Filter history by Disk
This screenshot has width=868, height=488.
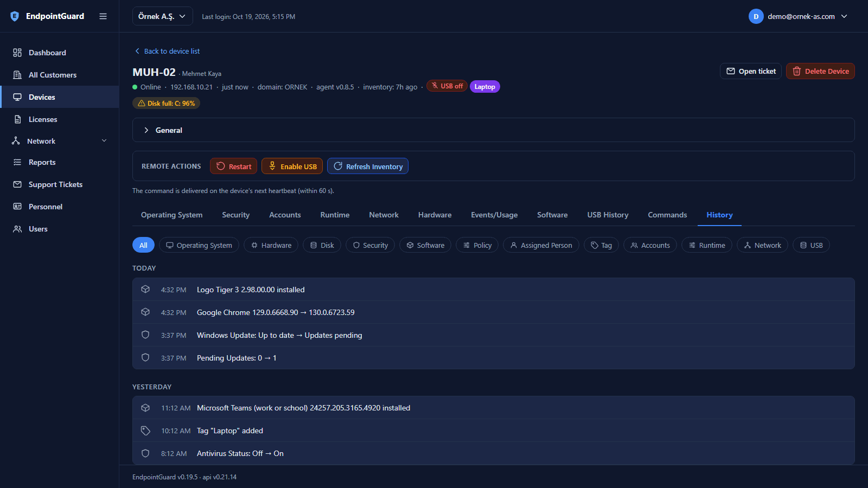pyautogui.click(x=322, y=245)
